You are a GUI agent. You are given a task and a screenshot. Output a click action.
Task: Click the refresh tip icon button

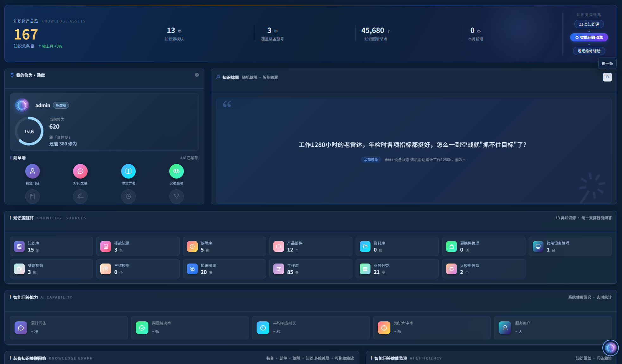[x=607, y=77]
